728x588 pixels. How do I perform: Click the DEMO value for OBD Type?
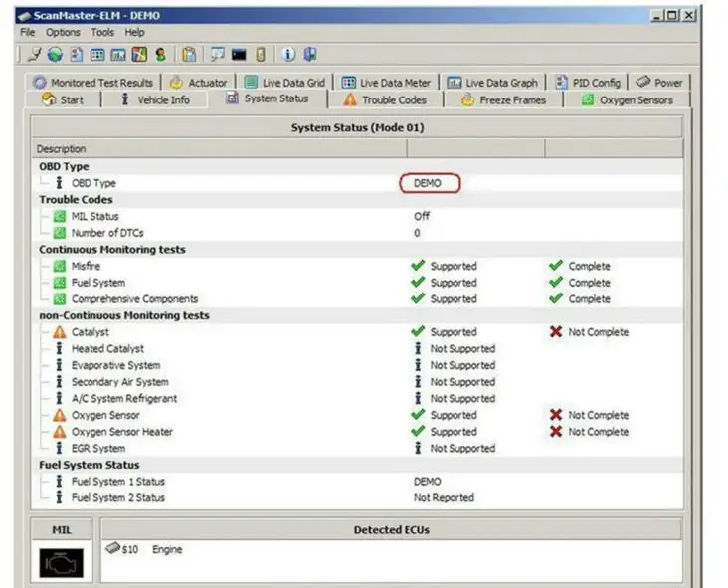427,183
